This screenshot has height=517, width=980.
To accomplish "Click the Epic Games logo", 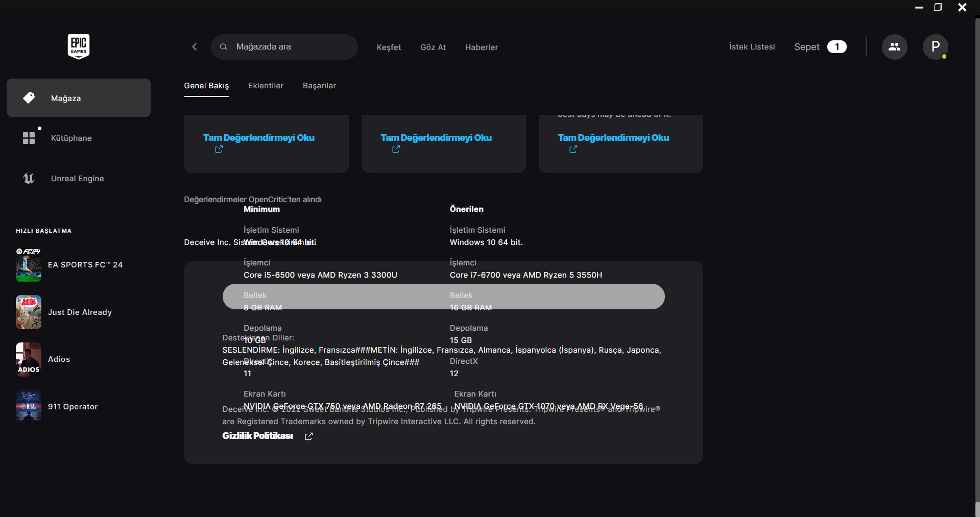I will pos(79,46).
